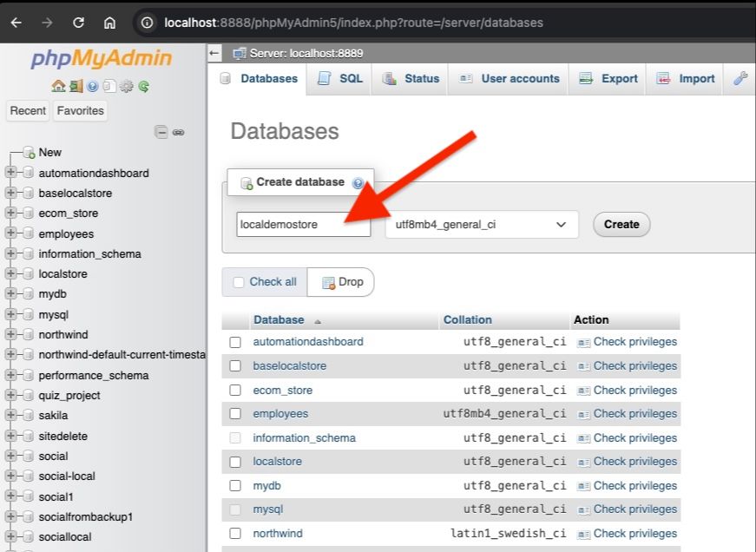Screen dimensions: 756x552
Task: Click Check privileges for ecom_store
Action: point(635,390)
